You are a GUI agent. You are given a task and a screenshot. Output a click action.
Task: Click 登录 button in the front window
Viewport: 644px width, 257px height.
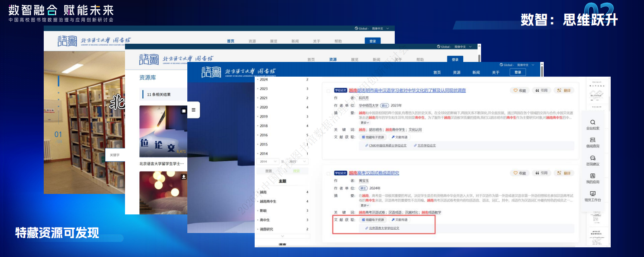(518, 72)
